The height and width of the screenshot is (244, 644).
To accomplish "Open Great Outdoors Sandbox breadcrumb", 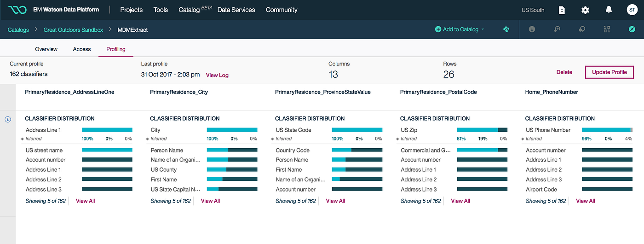I will click(x=73, y=29).
